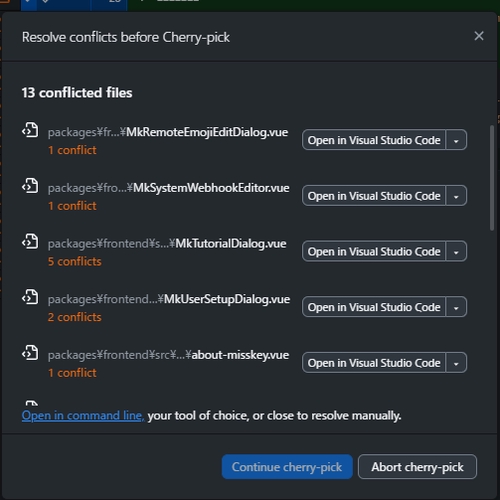
Task: Click conflicted file icon for MkTutorialDialog.vue
Action: click(x=30, y=241)
